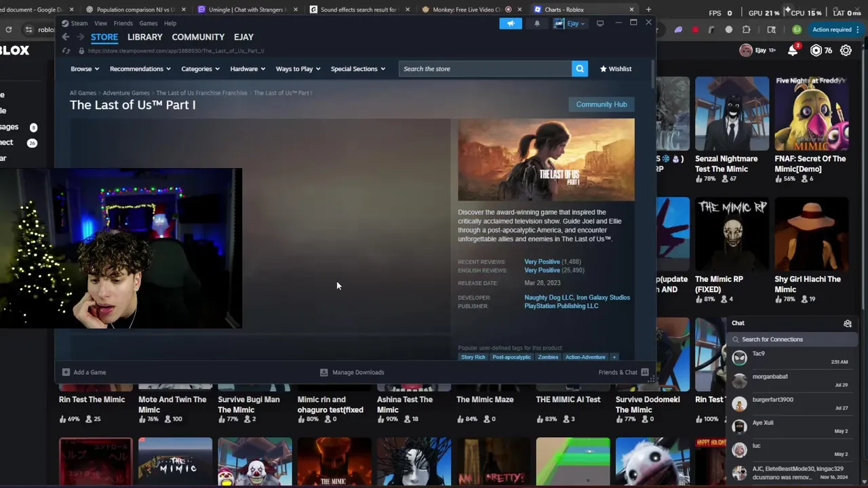Click the Action-Adventure tag
Image resolution: width=868 pixels, height=488 pixels.
pos(585,357)
